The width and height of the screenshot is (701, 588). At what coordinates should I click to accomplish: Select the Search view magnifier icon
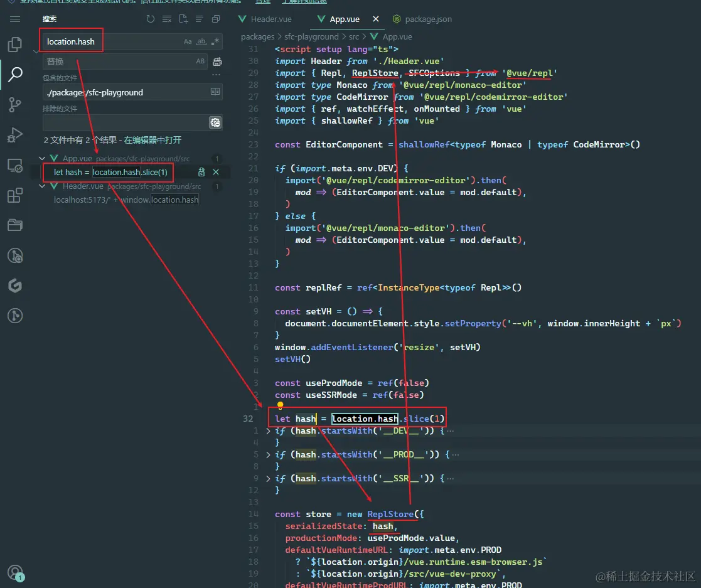click(15, 74)
